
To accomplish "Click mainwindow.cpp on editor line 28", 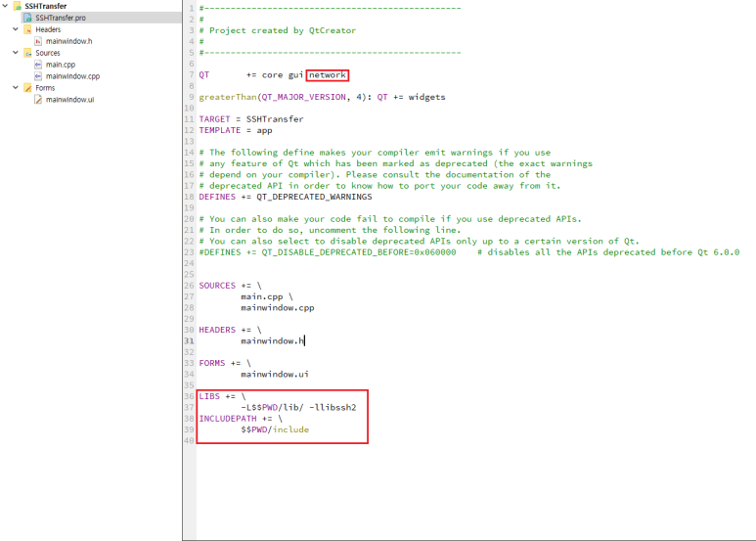I will 278,307.
